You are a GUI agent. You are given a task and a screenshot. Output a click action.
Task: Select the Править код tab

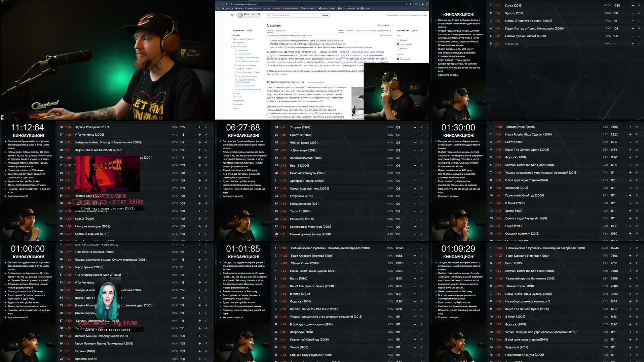[361, 31]
